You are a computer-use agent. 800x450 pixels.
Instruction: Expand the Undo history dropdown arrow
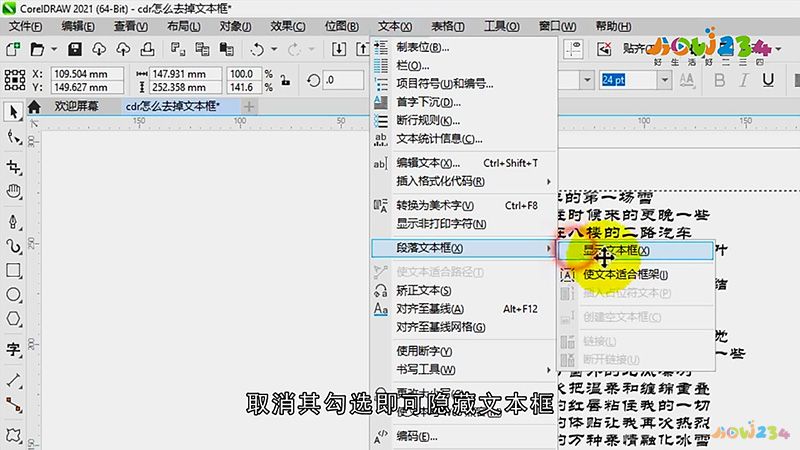274,49
